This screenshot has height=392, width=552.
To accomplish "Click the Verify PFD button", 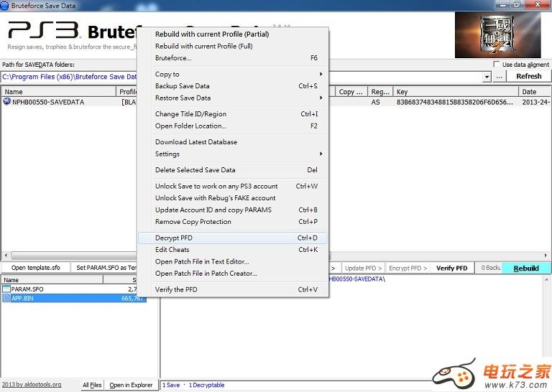I will click(x=451, y=268).
